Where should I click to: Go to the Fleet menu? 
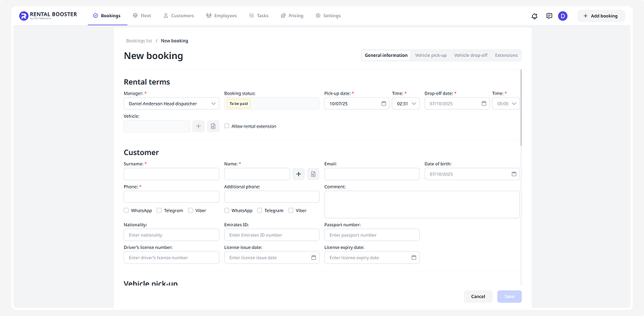pyautogui.click(x=141, y=16)
